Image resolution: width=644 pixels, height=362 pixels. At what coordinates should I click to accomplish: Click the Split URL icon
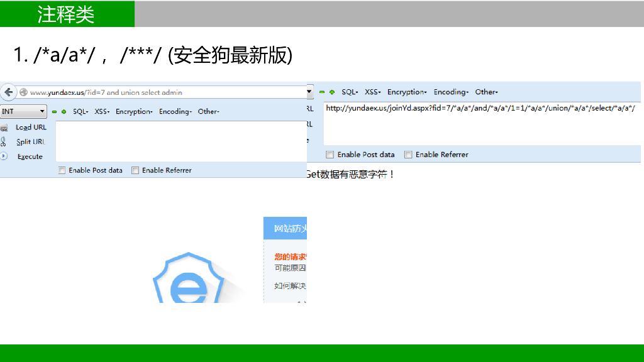click(x=3, y=141)
